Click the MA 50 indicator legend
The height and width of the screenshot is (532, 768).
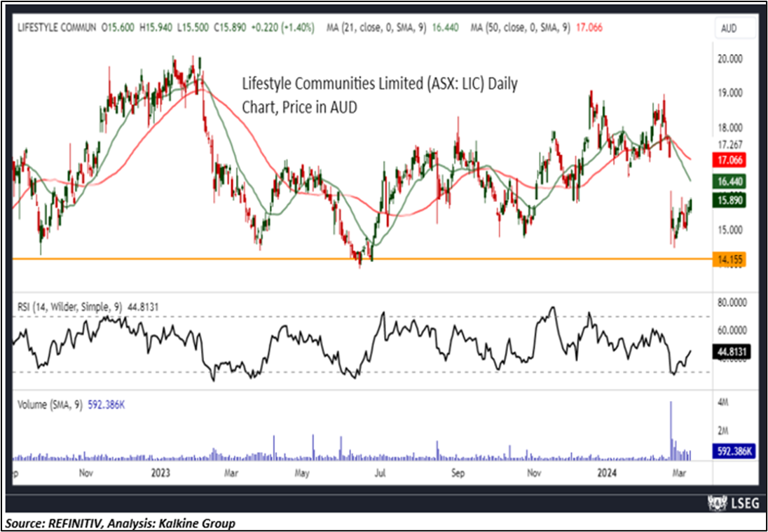(x=536, y=29)
